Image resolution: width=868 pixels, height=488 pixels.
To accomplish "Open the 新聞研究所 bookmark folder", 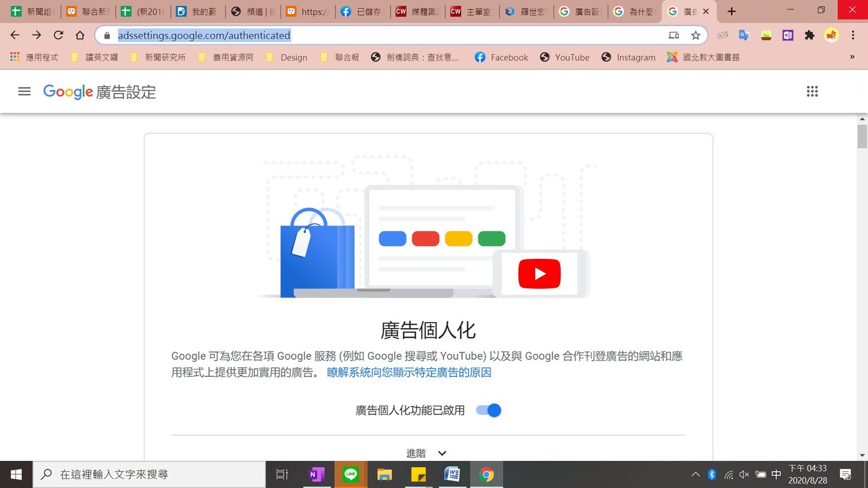I will pos(158,57).
